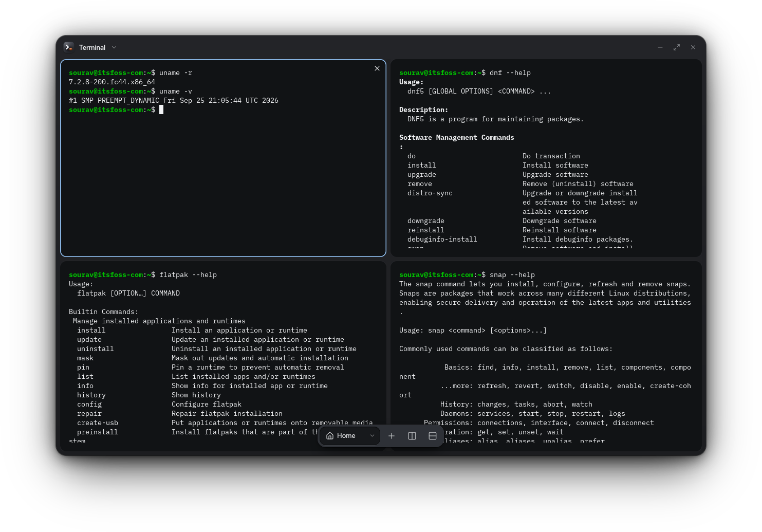Click 'dnf5 [GLOBAL OPTIONS]' usage line
This screenshot has height=532, width=762.
tap(479, 91)
